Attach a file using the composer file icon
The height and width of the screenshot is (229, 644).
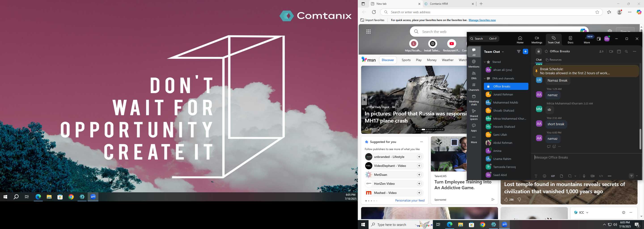(x=561, y=176)
